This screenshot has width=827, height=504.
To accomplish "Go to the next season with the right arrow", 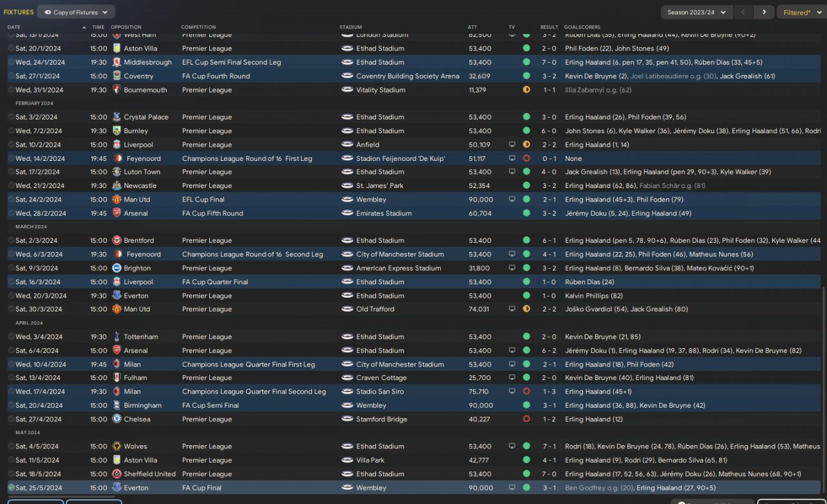I will point(764,12).
